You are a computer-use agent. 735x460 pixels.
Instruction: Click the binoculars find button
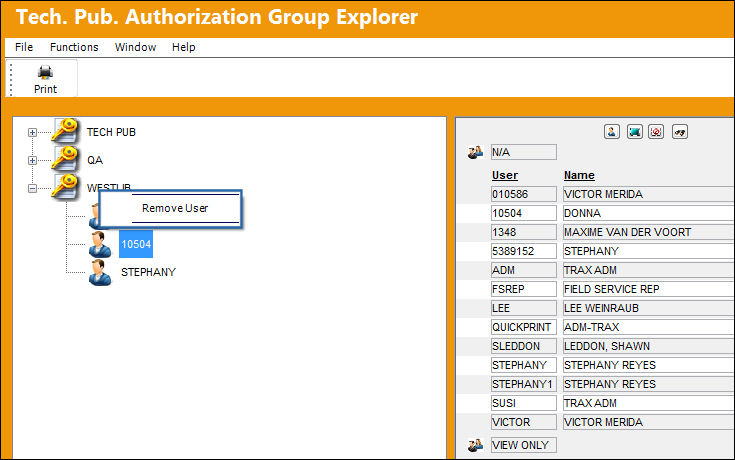(x=680, y=132)
